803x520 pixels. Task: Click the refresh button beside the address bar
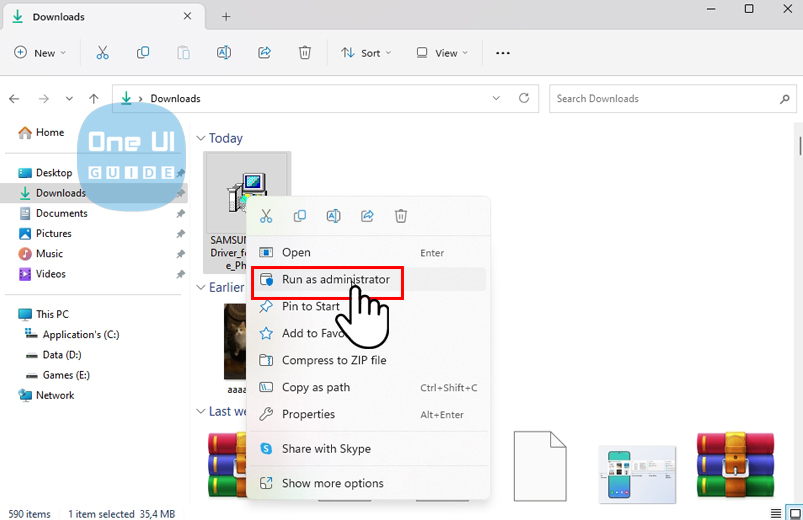(x=524, y=99)
